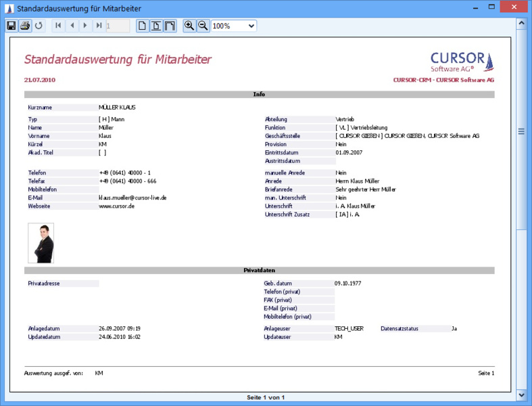Go to the previous page
Screen dimensions: 532x406
(71, 26)
